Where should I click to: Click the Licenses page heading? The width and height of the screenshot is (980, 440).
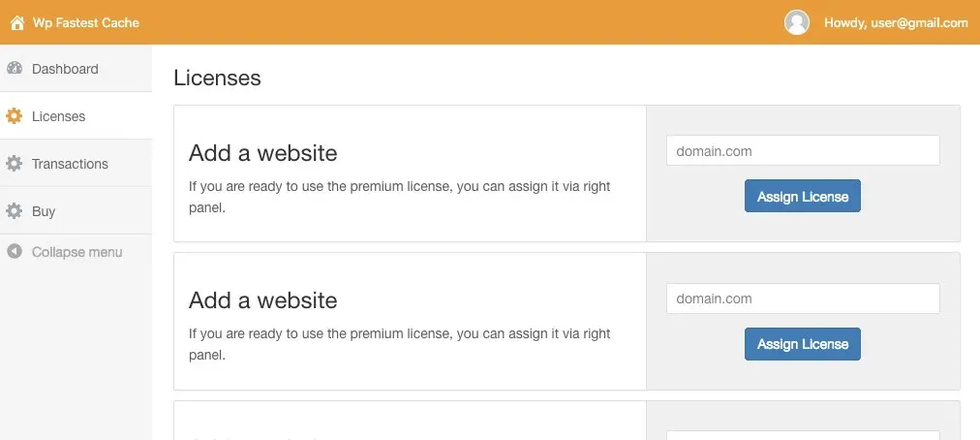[x=217, y=78]
